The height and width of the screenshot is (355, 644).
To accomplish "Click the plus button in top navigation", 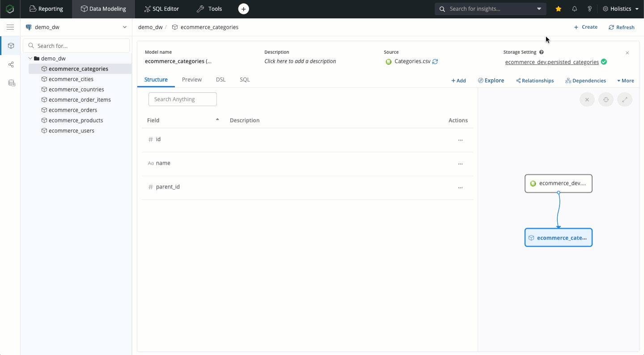I will pos(243,9).
